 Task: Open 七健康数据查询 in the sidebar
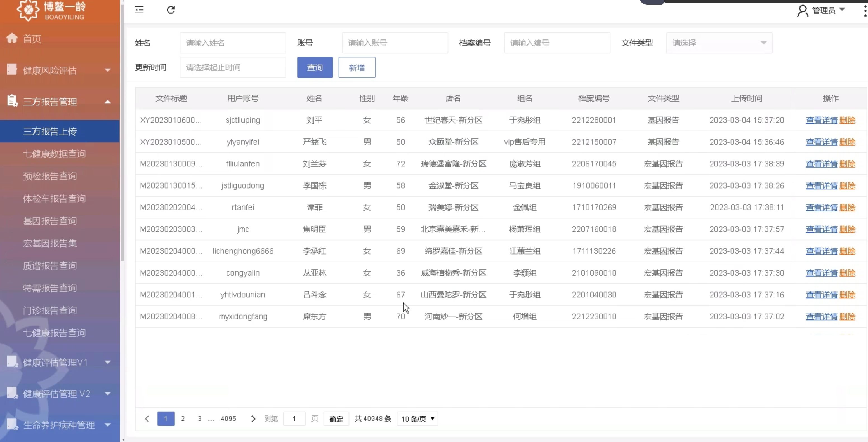pyautogui.click(x=54, y=154)
